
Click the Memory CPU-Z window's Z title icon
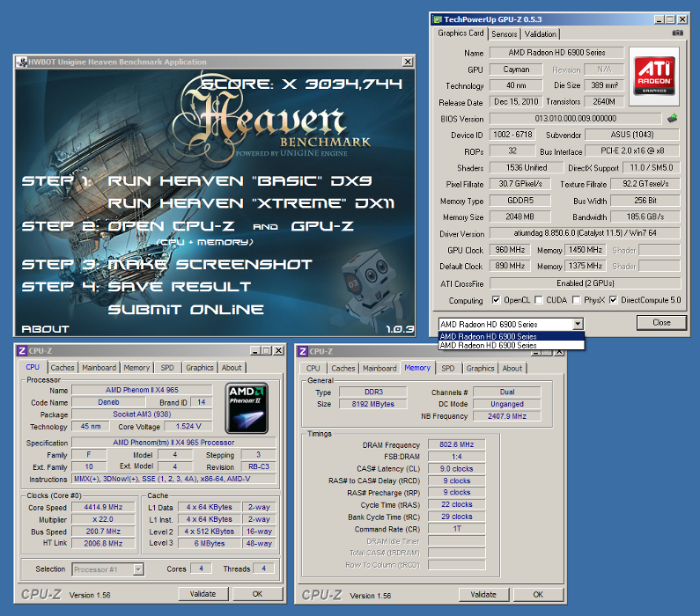303,351
